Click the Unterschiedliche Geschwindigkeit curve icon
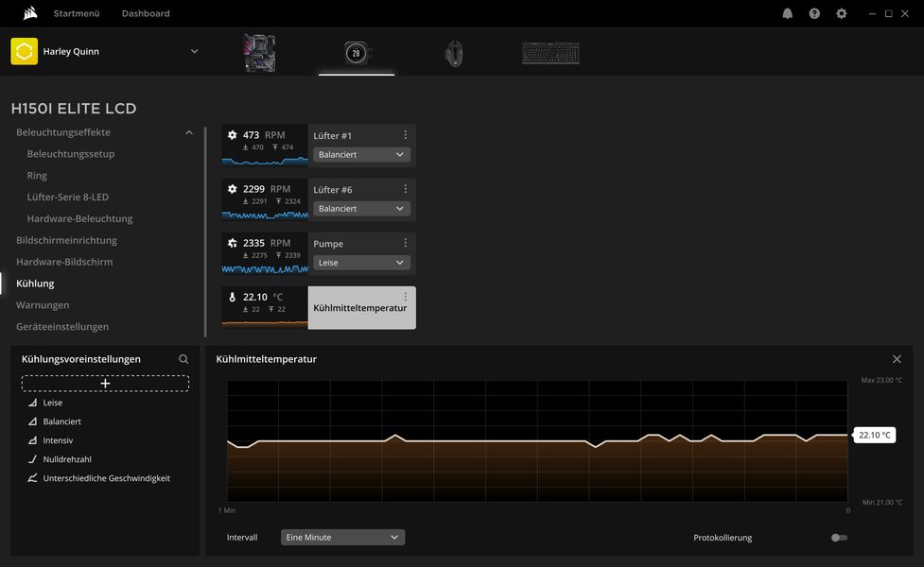 pos(32,478)
